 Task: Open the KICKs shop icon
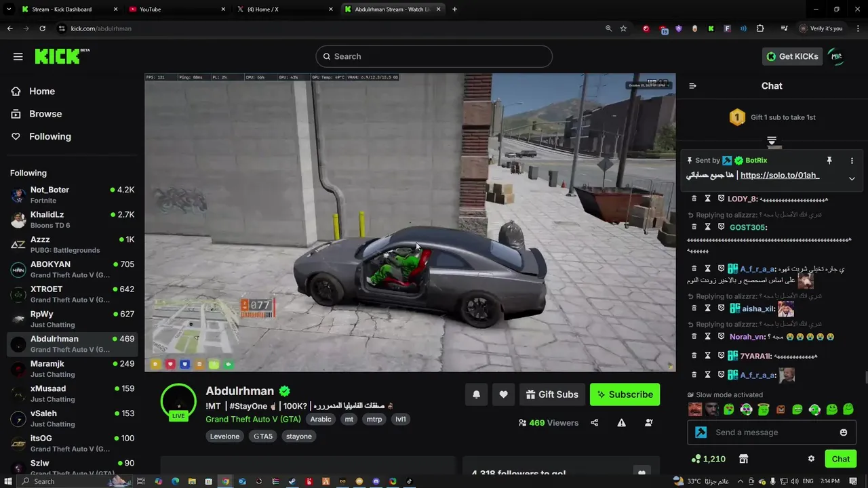[x=743, y=459]
